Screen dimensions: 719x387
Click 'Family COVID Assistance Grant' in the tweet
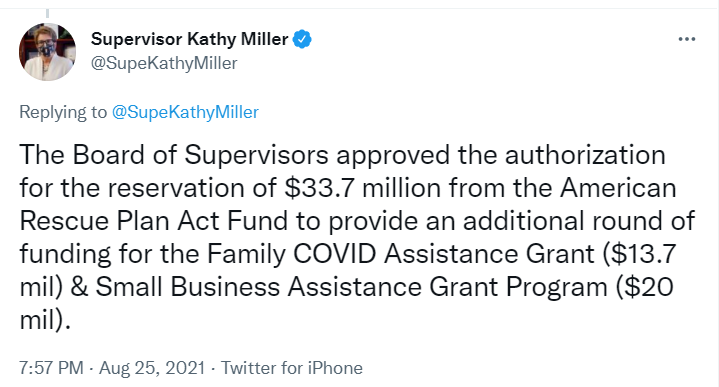(401, 254)
